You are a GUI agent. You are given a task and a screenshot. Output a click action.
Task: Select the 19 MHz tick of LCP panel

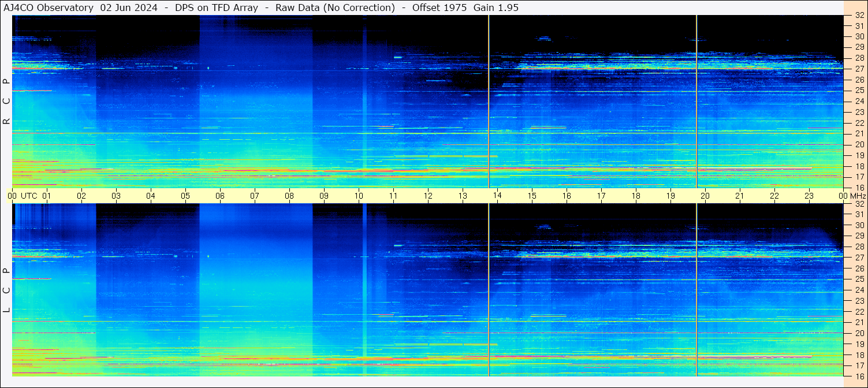[859, 344]
